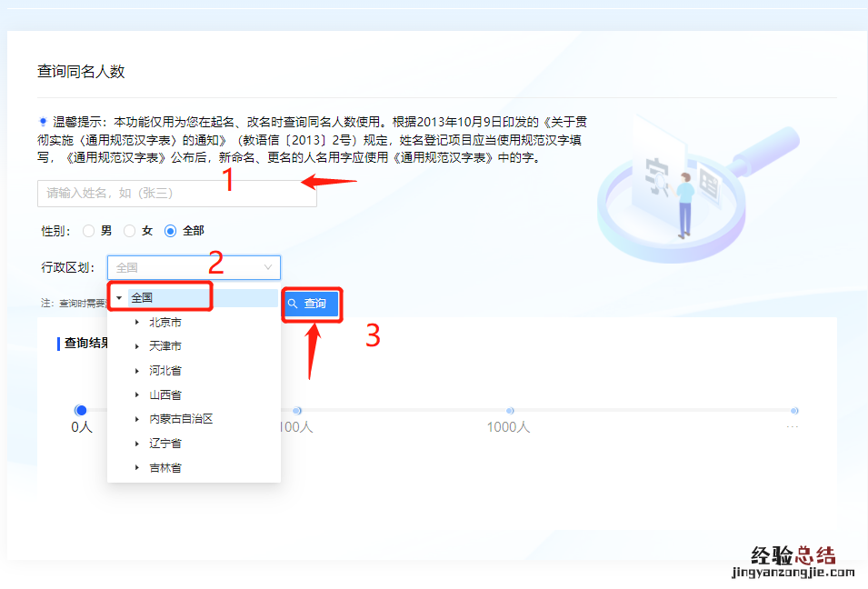
Task: Click the 100人 marker on result scale
Action: tap(296, 411)
